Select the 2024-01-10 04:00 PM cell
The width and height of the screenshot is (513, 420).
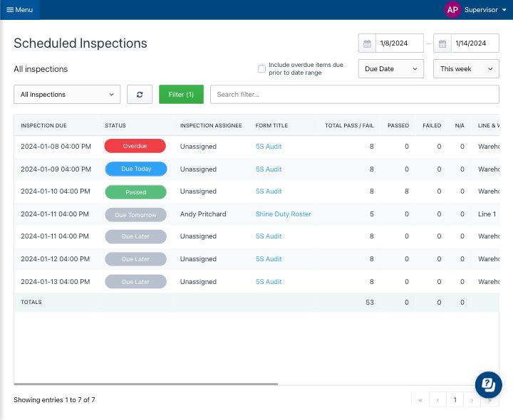[x=56, y=191]
